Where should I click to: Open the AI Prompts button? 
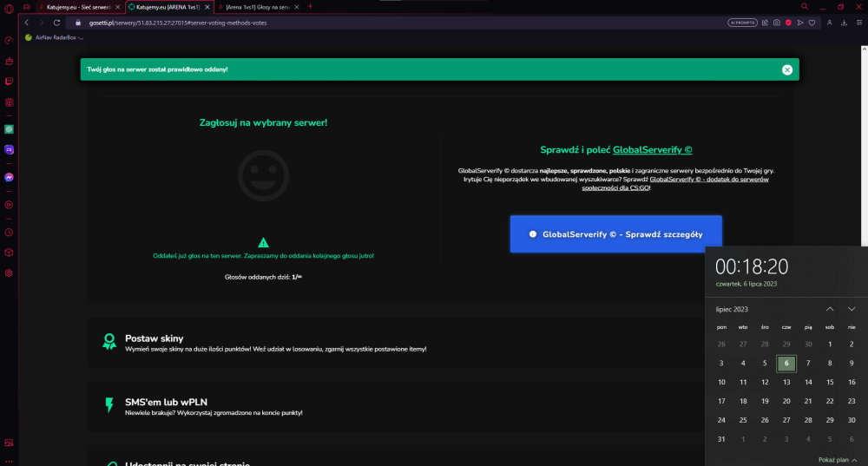(742, 23)
